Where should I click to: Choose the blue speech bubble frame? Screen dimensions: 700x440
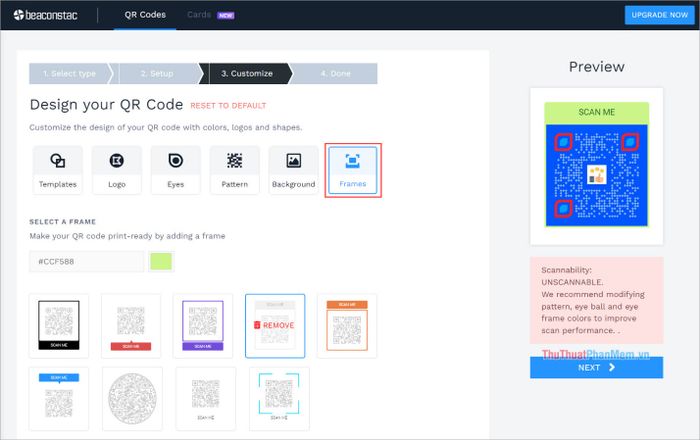pyautogui.click(x=59, y=398)
